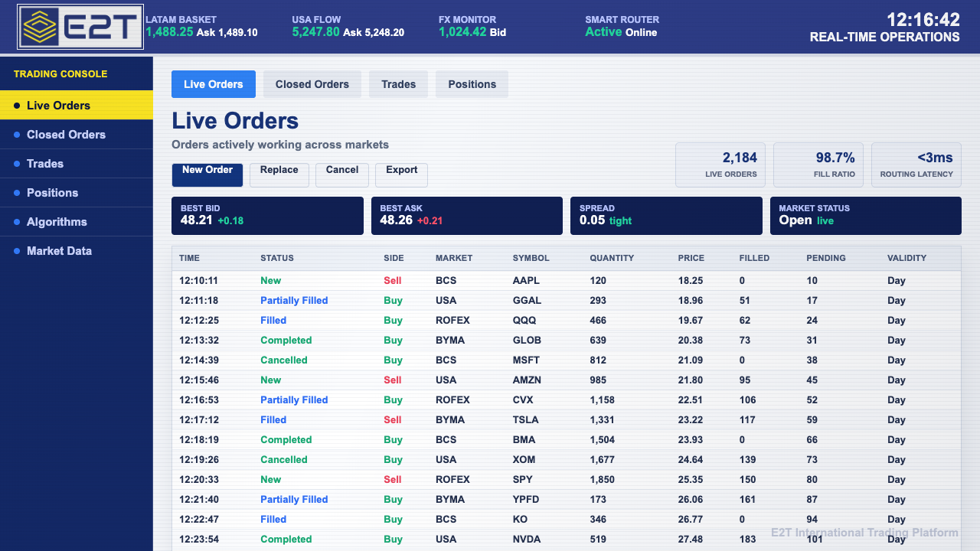
Task: Open Positions in the sidebar
Action: [77, 193]
